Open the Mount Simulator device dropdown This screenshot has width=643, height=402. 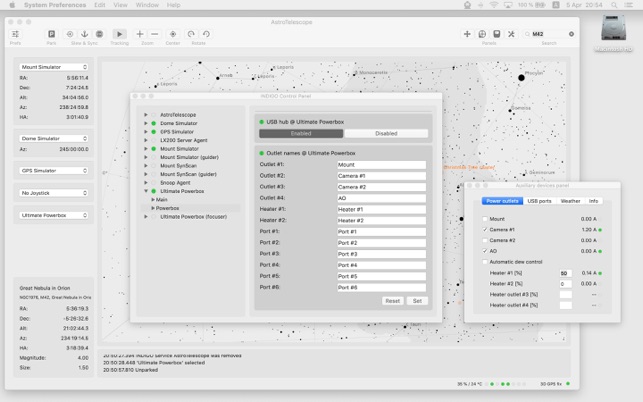[x=54, y=67]
